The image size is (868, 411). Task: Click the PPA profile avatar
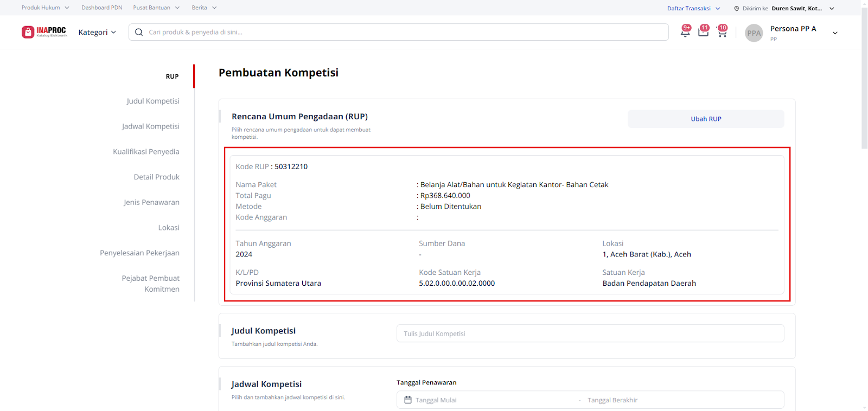[x=754, y=33]
